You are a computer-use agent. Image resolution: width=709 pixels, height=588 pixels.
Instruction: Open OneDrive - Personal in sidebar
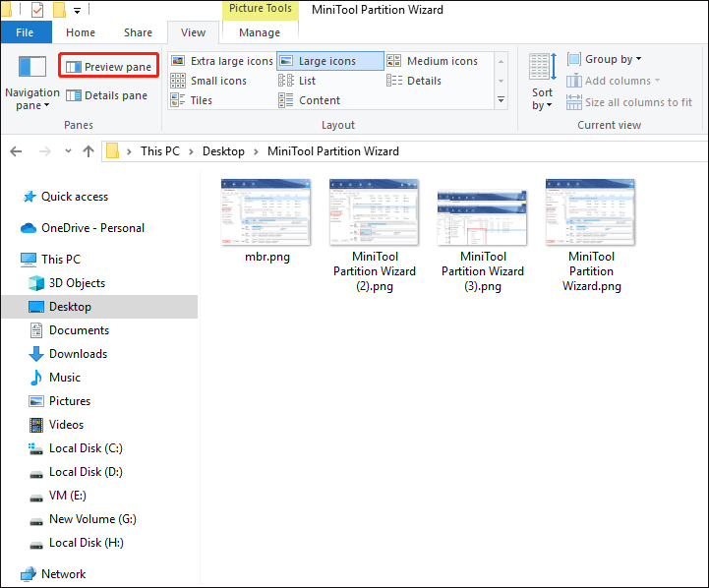[83, 228]
